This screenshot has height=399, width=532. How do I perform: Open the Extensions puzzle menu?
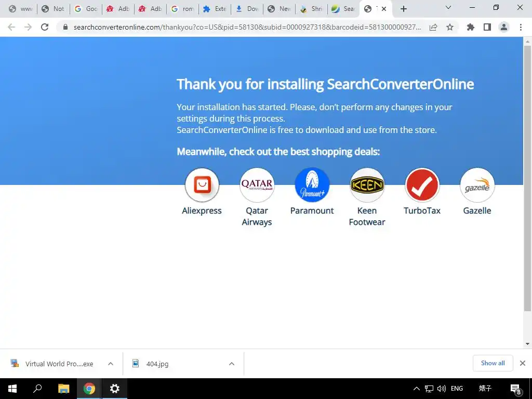click(x=471, y=27)
